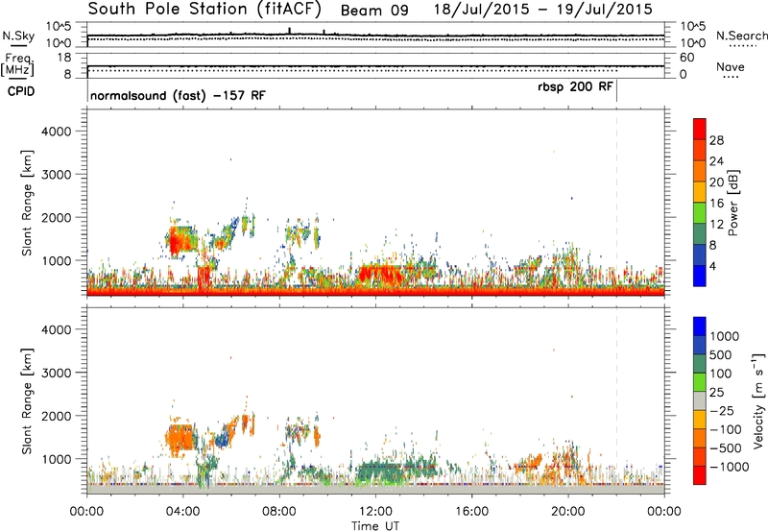Screen dimensions: 768x532
Task: Click the 04:00 time tick label
Action: tap(182, 512)
